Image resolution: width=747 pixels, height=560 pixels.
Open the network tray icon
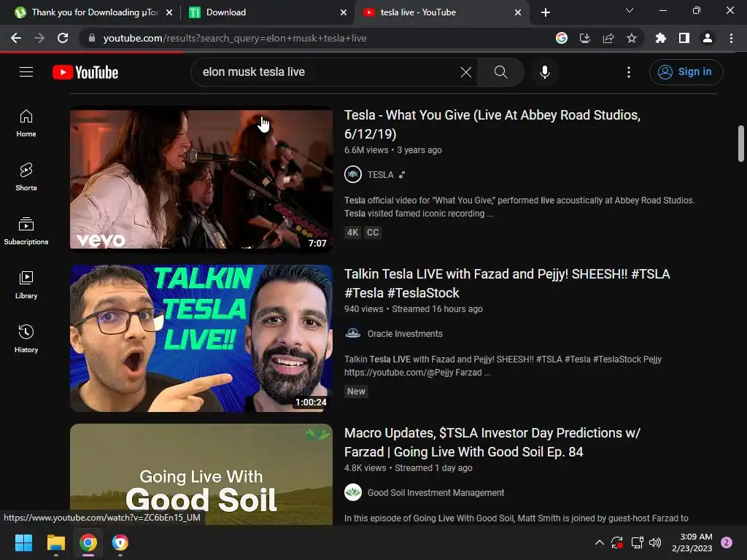click(637, 542)
